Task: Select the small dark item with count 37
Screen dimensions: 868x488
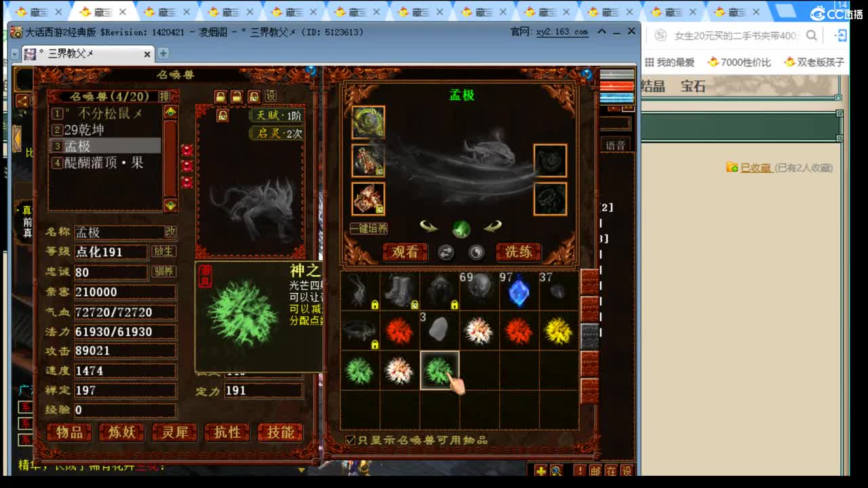Action: pos(559,291)
